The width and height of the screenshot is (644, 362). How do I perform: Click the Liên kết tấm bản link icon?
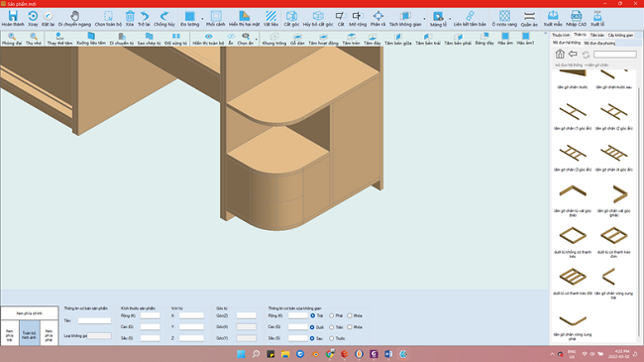click(x=470, y=16)
